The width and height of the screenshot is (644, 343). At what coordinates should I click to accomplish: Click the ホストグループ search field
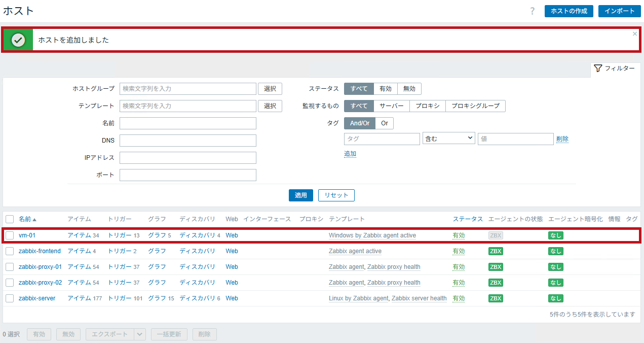coord(188,89)
